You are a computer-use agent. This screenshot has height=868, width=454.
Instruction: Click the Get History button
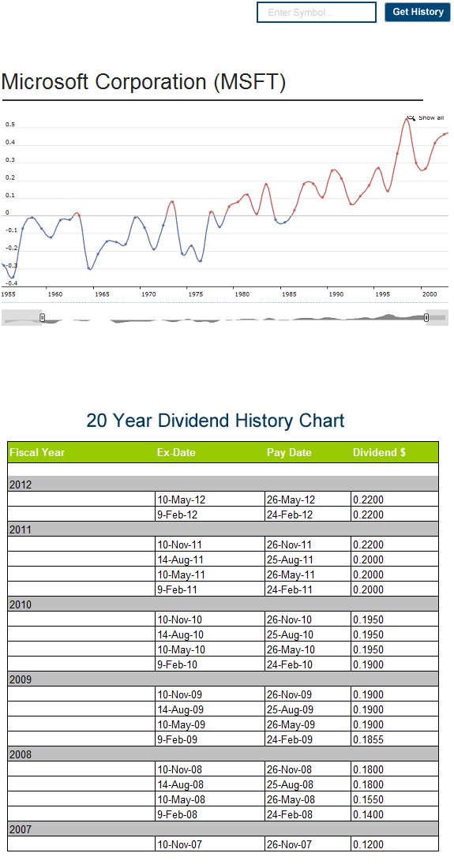[418, 12]
